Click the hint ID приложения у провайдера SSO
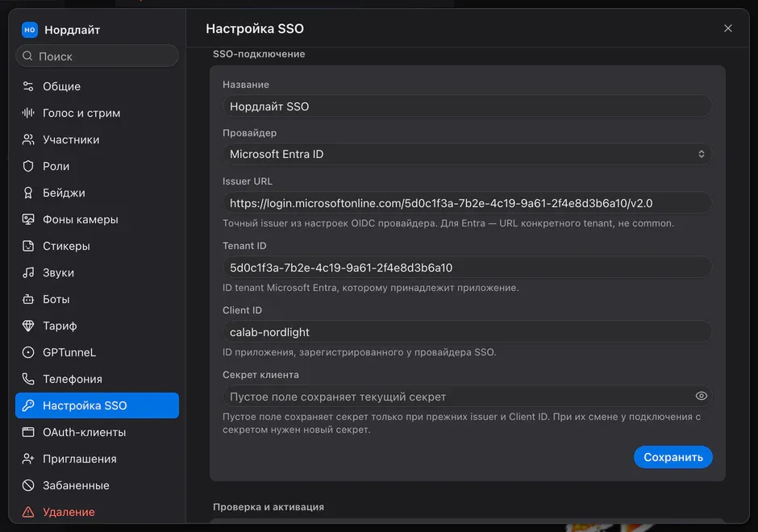 point(359,352)
